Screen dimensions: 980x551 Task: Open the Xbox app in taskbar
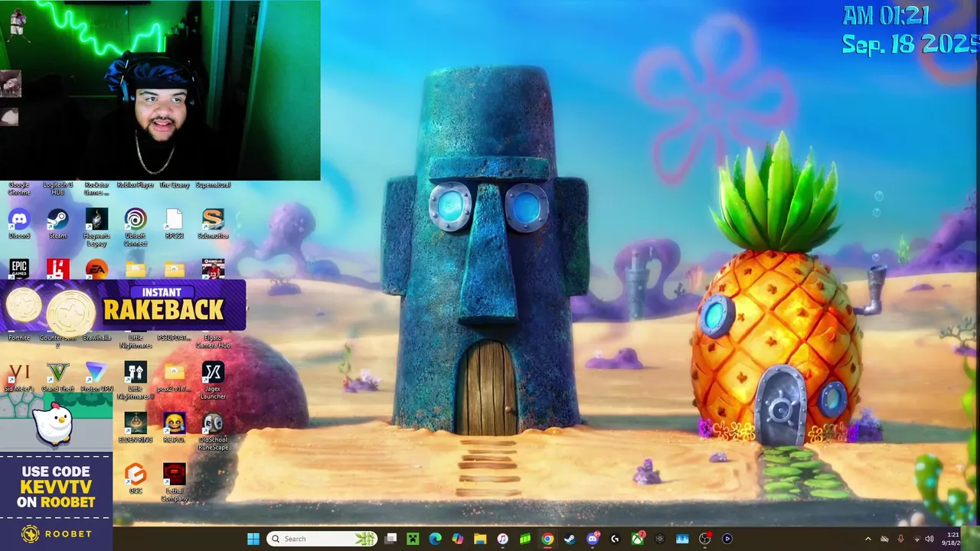[x=637, y=539]
